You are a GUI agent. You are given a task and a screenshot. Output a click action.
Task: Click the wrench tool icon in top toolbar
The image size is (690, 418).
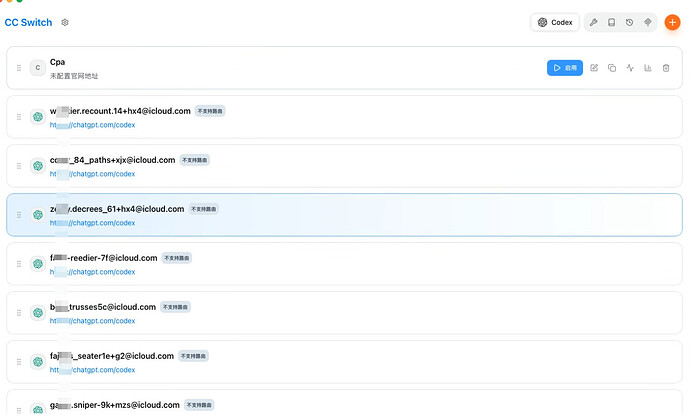click(x=593, y=22)
